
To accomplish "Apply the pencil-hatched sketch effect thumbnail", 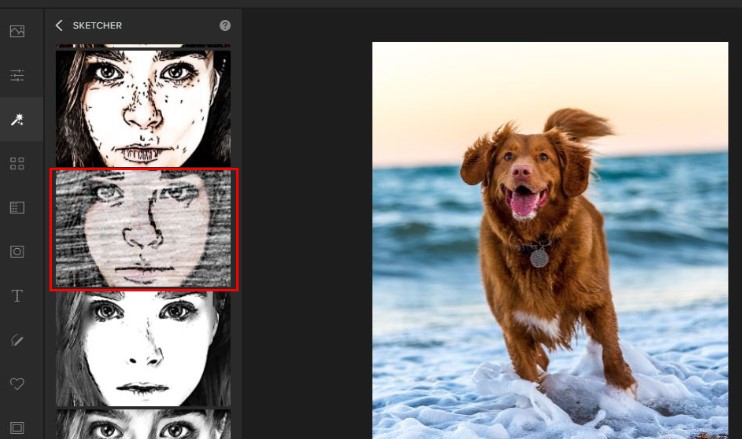I will (143, 229).
